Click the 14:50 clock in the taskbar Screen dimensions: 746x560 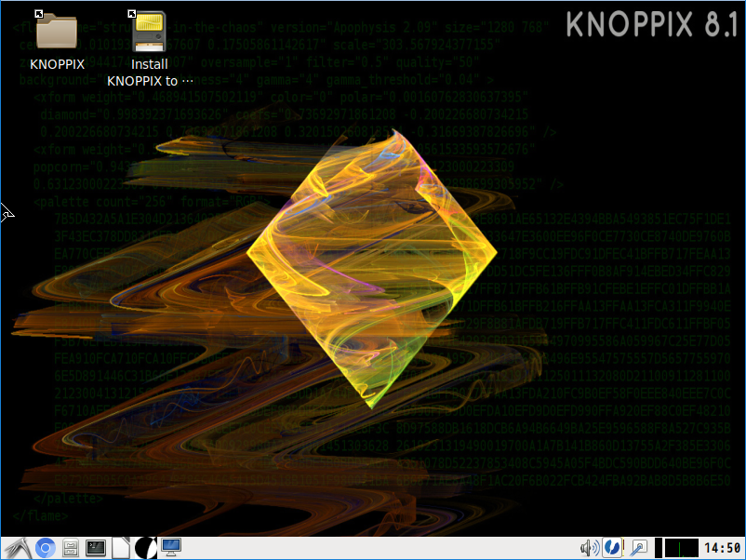tap(722, 548)
